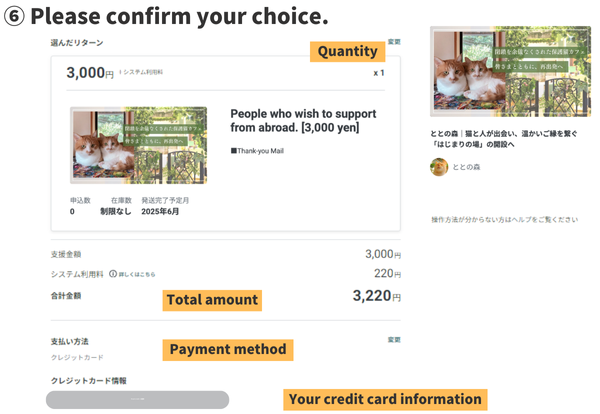This screenshot has height=414, width=600.
Task: Click the クレジットカード payment method text
Action: tap(77, 357)
